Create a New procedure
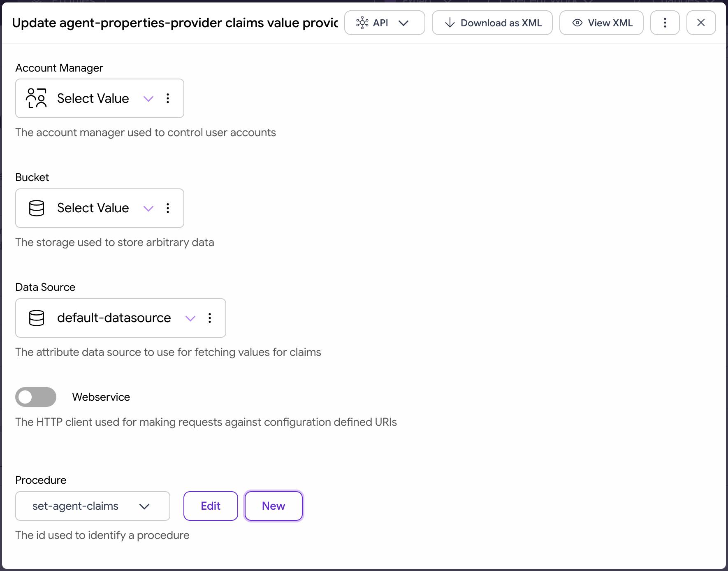 [x=274, y=506]
